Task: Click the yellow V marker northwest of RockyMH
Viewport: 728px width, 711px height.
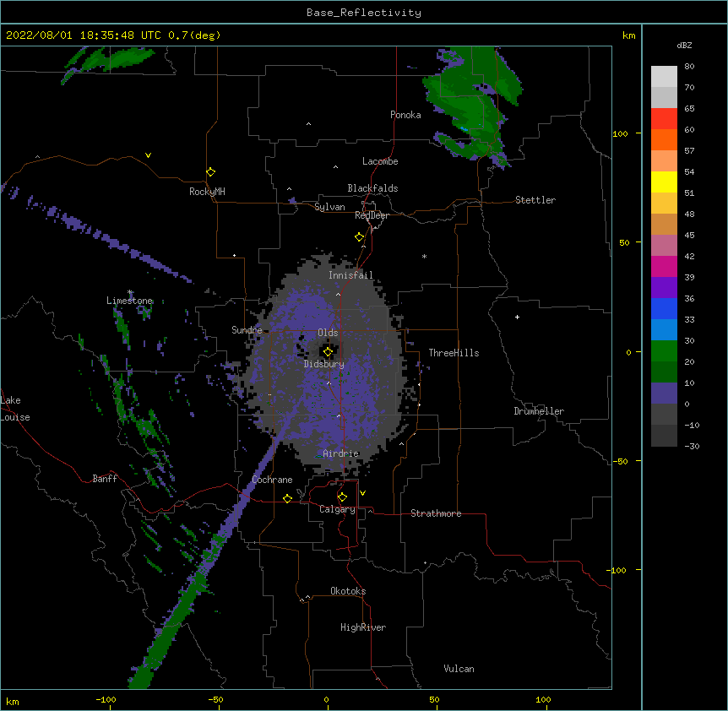Action: click(148, 155)
